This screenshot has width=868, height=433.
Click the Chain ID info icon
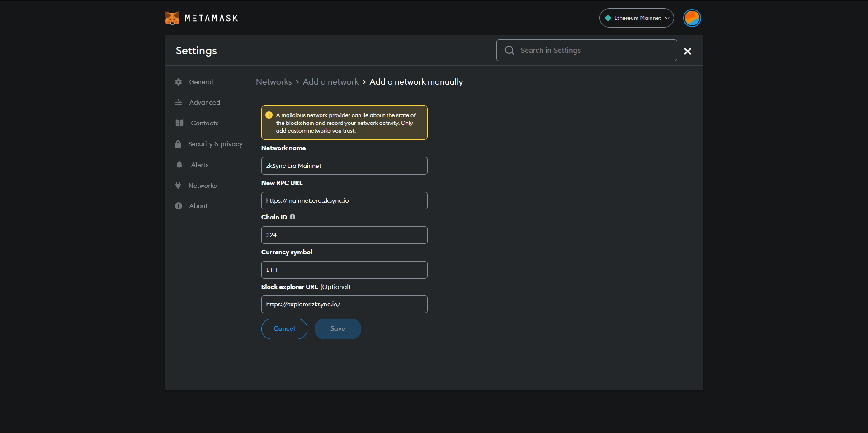click(292, 217)
